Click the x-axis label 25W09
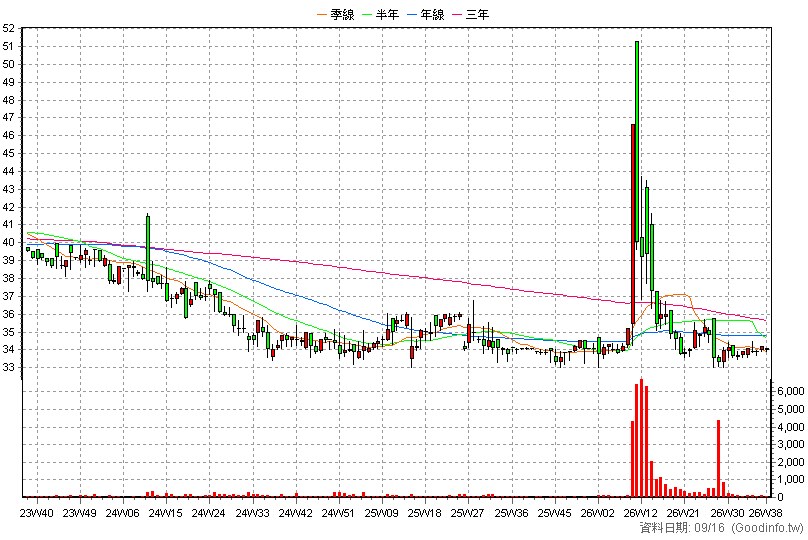Image resolution: width=808 pixels, height=540 pixels. 382,513
